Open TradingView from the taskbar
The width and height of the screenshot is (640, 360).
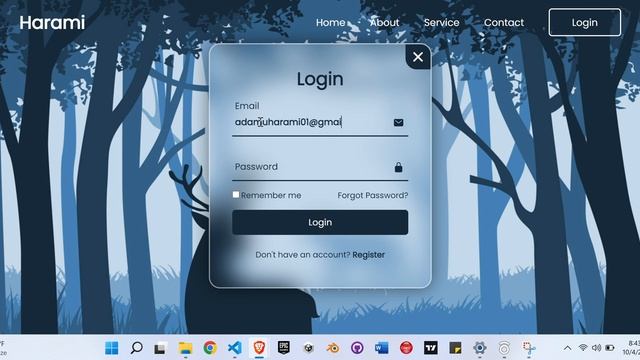(431, 348)
